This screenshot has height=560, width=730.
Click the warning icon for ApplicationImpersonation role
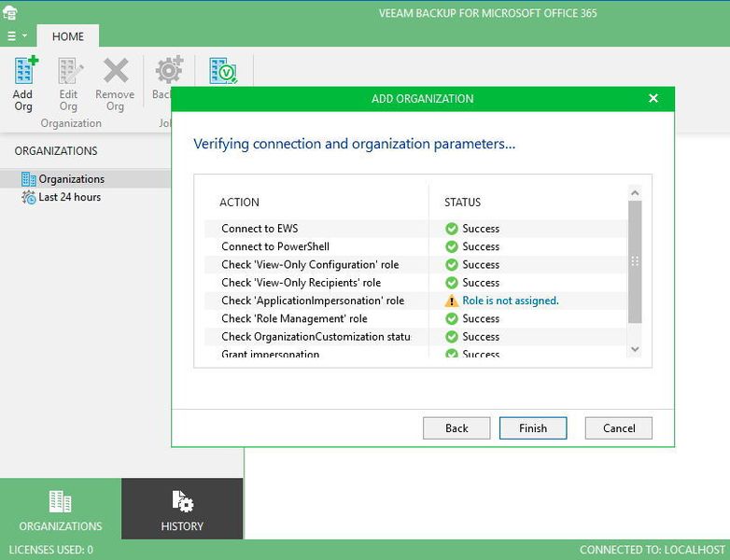click(x=452, y=301)
